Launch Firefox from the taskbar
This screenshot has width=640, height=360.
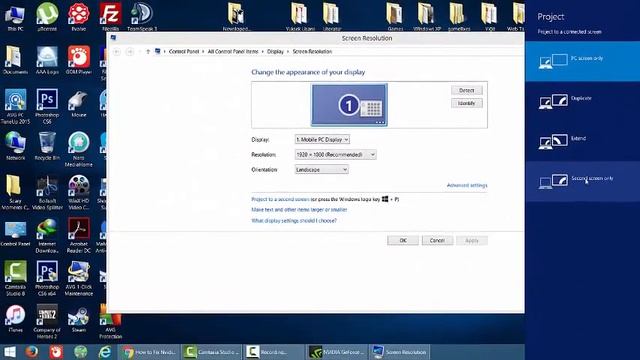[32, 352]
